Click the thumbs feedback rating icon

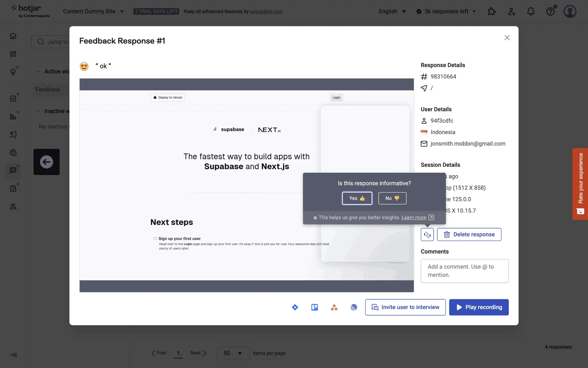pyautogui.click(x=427, y=235)
